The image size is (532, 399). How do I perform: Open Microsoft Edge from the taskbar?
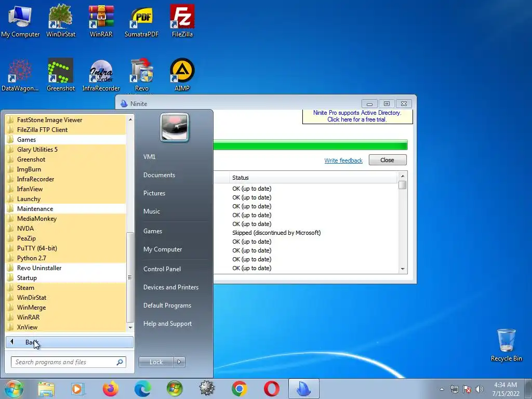click(142, 389)
